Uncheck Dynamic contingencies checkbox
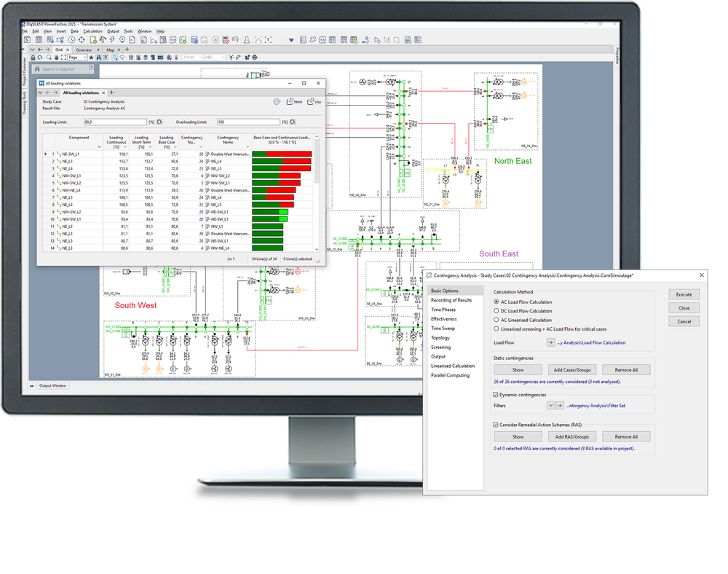Image resolution: width=728 pixels, height=574 pixels. click(496, 394)
